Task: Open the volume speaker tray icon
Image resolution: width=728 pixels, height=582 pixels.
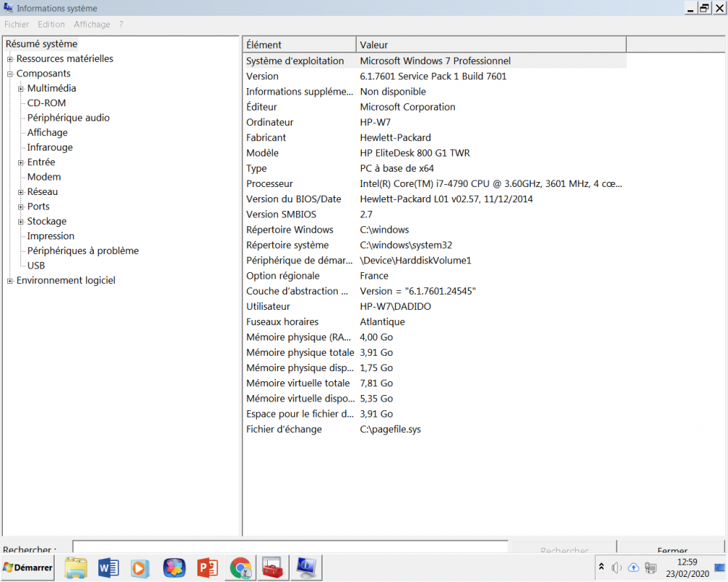Action: coord(617,567)
